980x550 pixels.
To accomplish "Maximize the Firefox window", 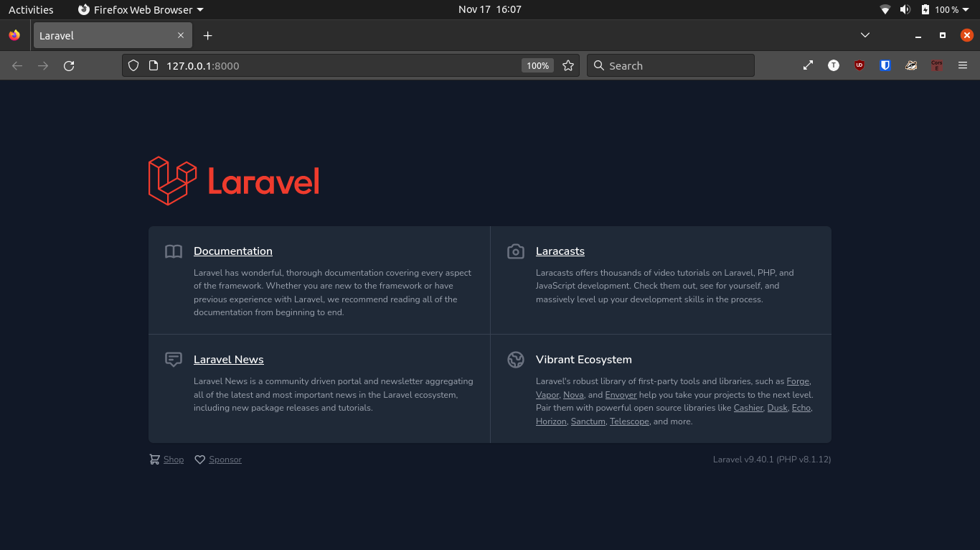I will [x=943, y=35].
